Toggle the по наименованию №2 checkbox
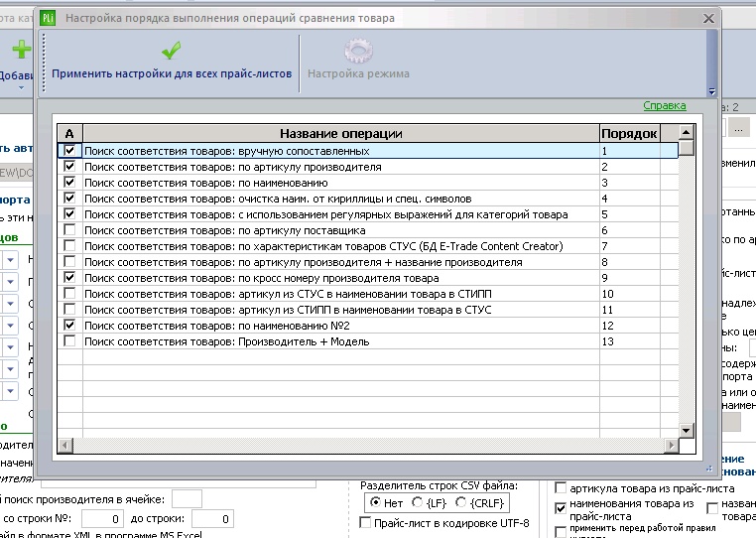This screenshot has height=538, width=756. coord(69,326)
